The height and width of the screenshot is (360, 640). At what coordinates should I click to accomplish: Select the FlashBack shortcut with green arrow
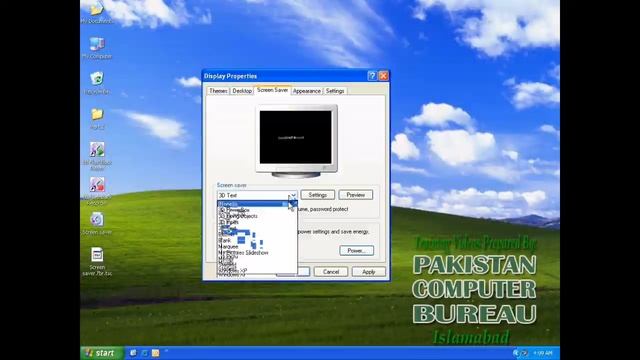[x=97, y=156]
